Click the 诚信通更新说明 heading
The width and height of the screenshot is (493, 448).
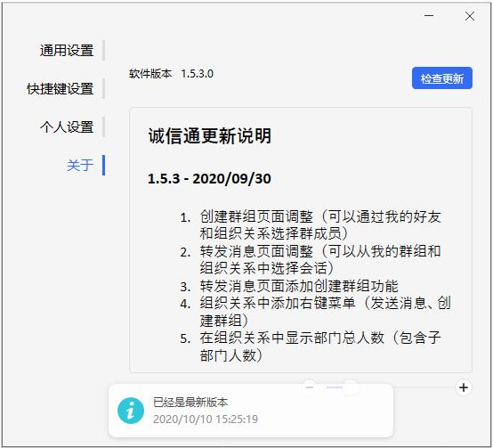point(210,136)
